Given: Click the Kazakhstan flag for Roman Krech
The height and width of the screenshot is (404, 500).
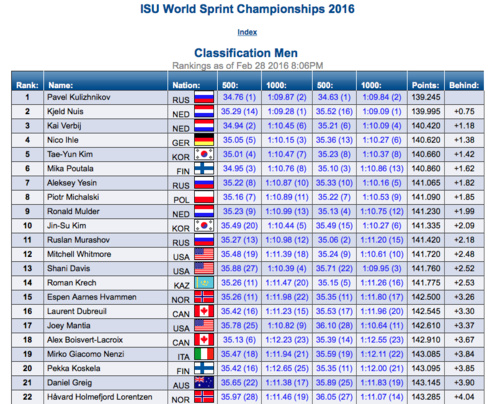Looking at the screenshot, I should pos(204,283).
